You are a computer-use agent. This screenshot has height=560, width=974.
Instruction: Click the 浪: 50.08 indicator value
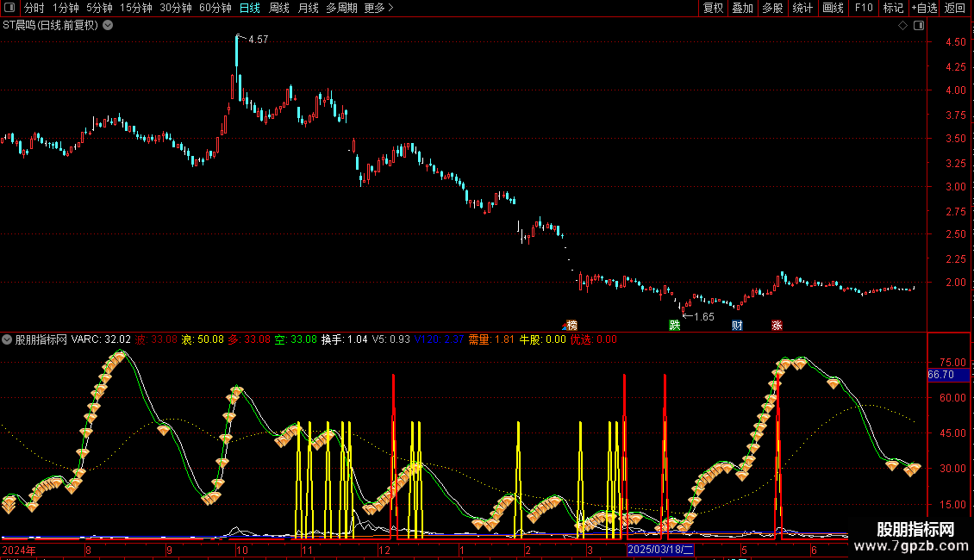tap(203, 339)
